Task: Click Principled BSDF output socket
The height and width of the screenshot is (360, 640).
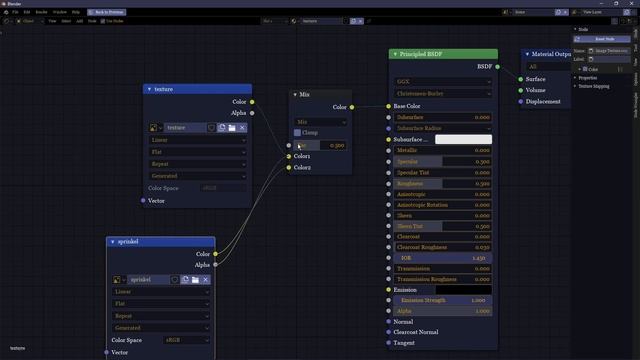Action: 498,67
